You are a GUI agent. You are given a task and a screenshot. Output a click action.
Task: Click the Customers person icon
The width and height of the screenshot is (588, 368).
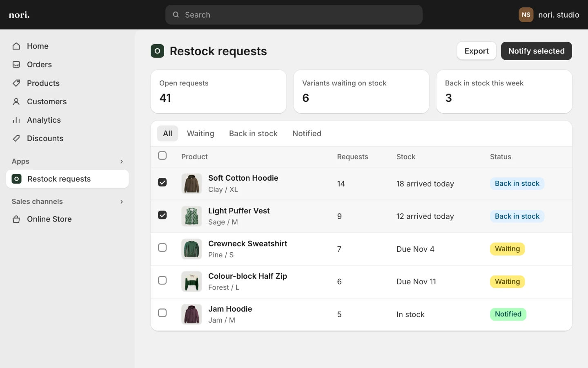[16, 101]
